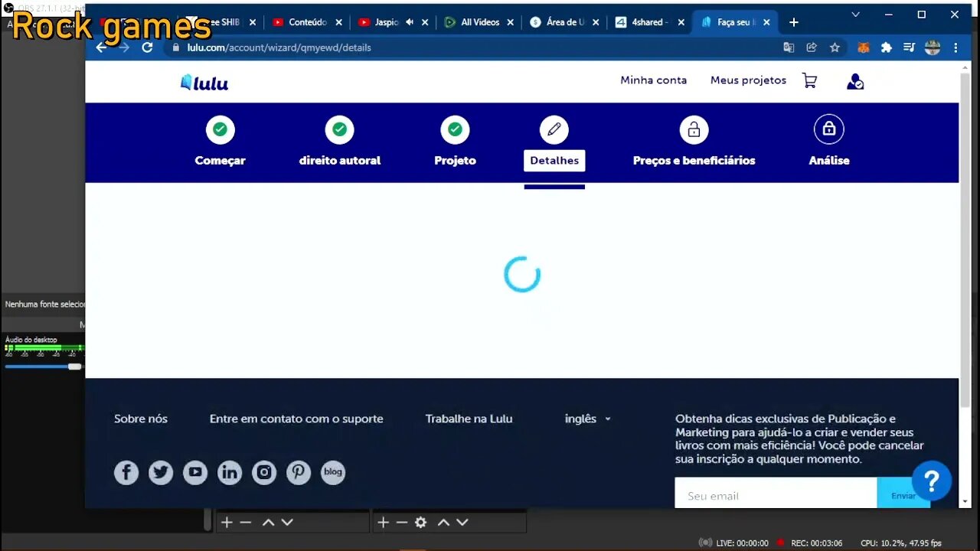Click the Projeto checkmark step icon
The height and width of the screenshot is (551, 980).
[x=455, y=129]
